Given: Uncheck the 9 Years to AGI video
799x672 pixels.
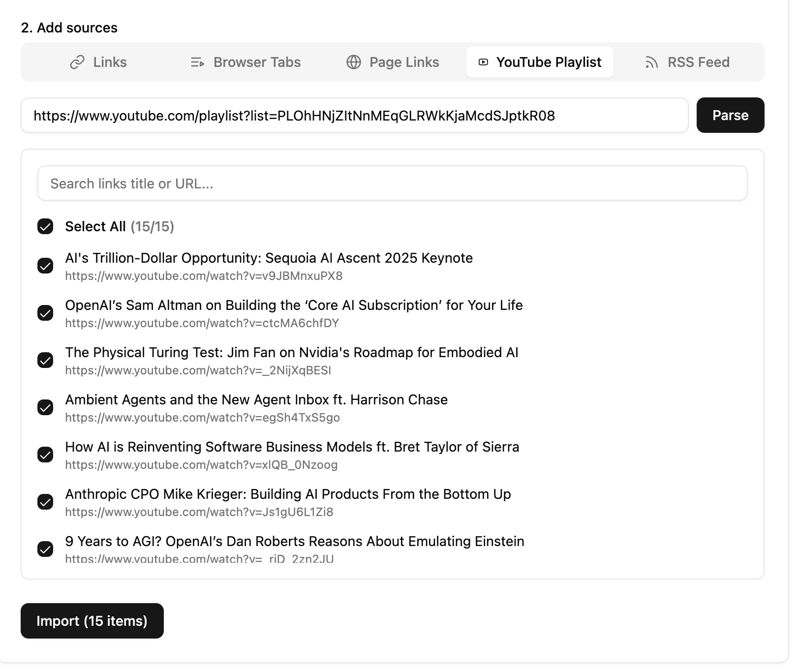Looking at the screenshot, I should point(45,549).
